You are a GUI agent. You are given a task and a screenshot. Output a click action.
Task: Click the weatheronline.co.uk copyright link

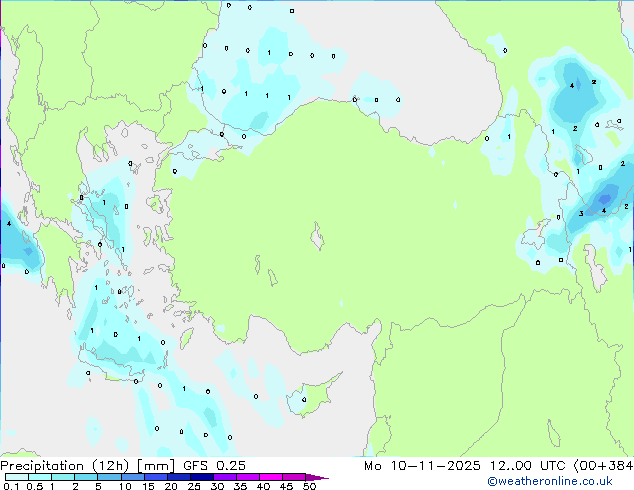pos(550,481)
